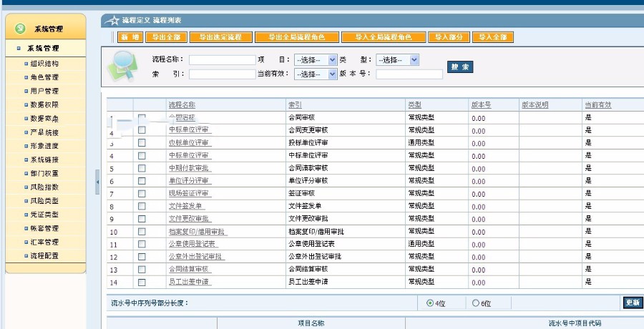Select 汇率管理 sidebar entry

(x=44, y=242)
